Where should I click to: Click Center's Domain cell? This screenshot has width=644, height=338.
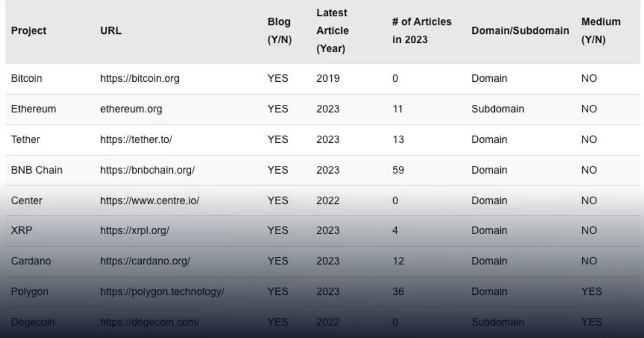point(489,200)
